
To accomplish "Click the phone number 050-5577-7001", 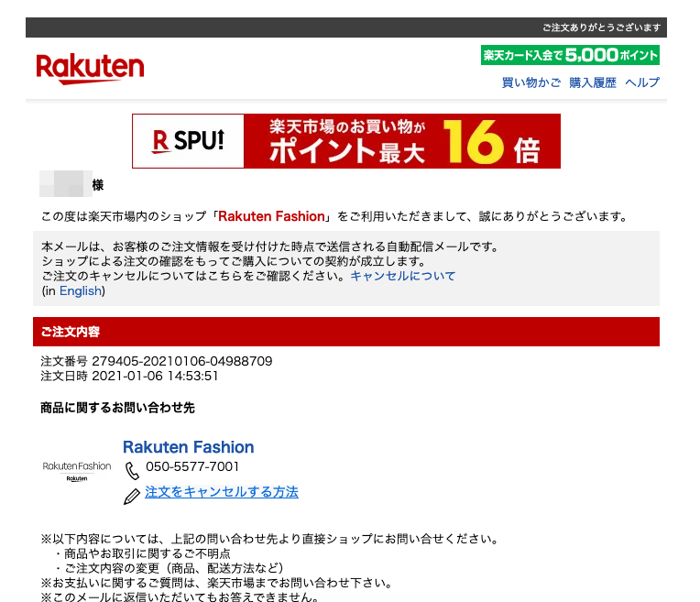I will pos(192,466).
